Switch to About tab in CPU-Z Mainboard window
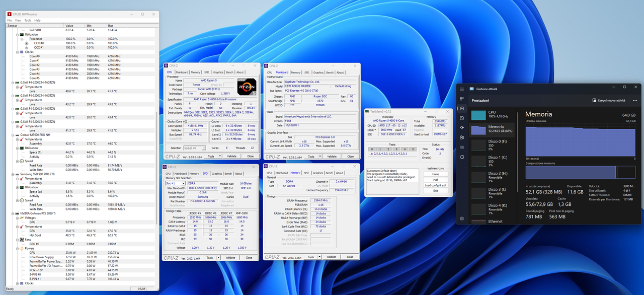Screen dimensions: 644x295 pos(340,72)
